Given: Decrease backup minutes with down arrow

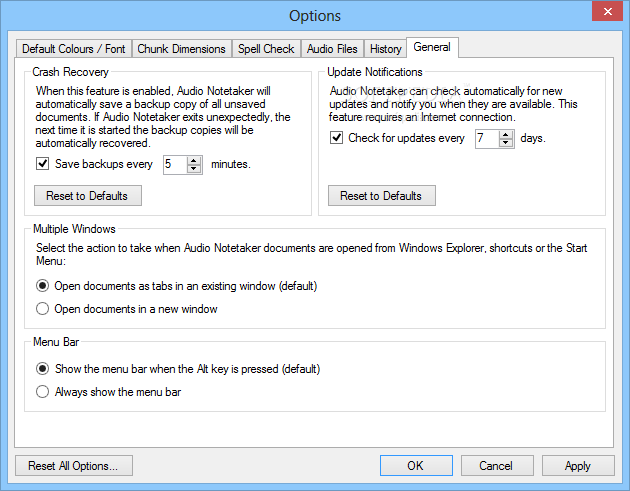Looking at the screenshot, I should click(194, 169).
